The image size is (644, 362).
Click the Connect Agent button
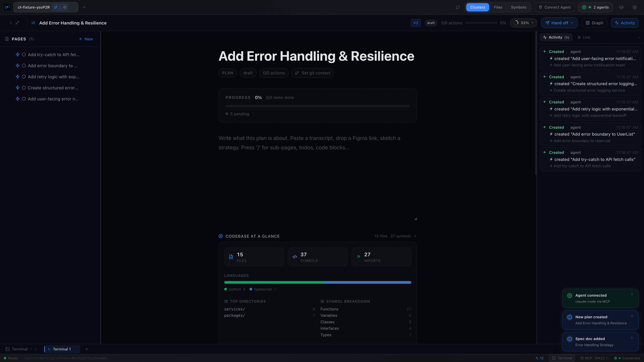tap(554, 7)
